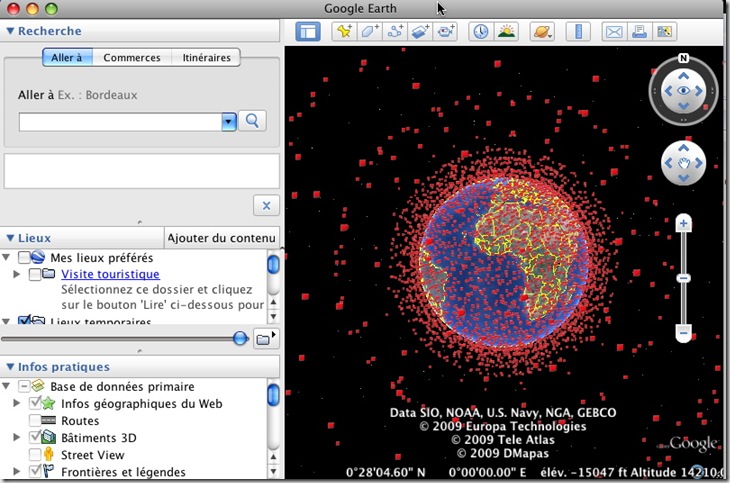Expand Visite touristique folder

[17, 274]
